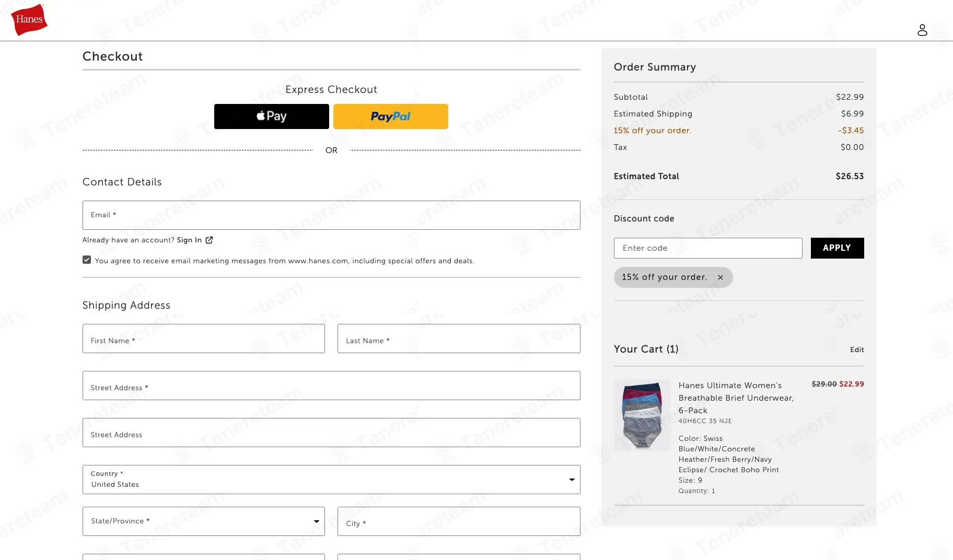The image size is (953, 560).
Task: Click the Sign In link
Action: pos(189,240)
